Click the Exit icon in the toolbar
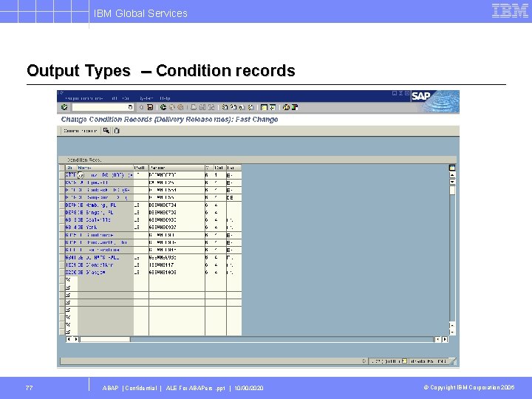Image resolution: width=532 pixels, height=399 pixels. point(171,107)
